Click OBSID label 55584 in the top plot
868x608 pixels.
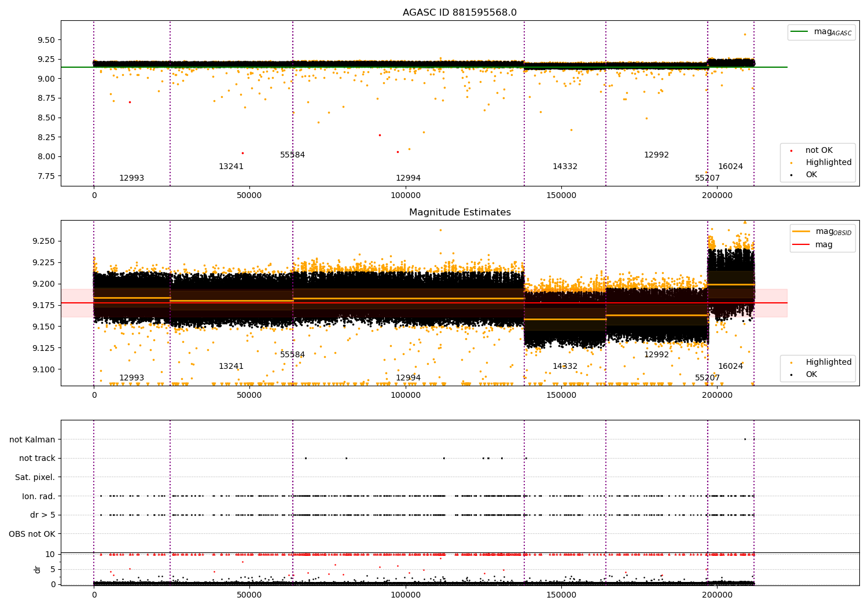(292, 155)
